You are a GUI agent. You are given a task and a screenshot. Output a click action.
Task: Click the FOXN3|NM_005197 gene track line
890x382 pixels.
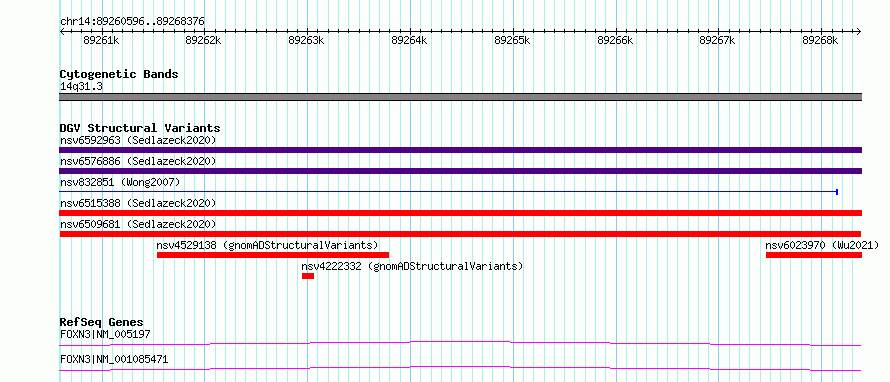460,343
